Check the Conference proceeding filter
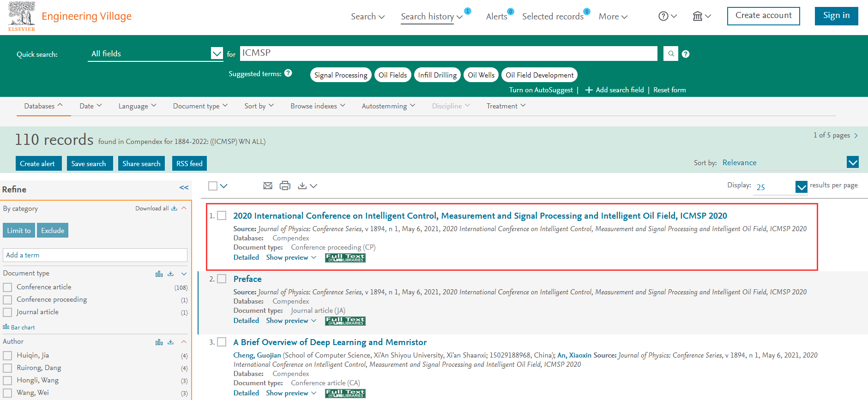The height and width of the screenshot is (400, 868). [7, 300]
